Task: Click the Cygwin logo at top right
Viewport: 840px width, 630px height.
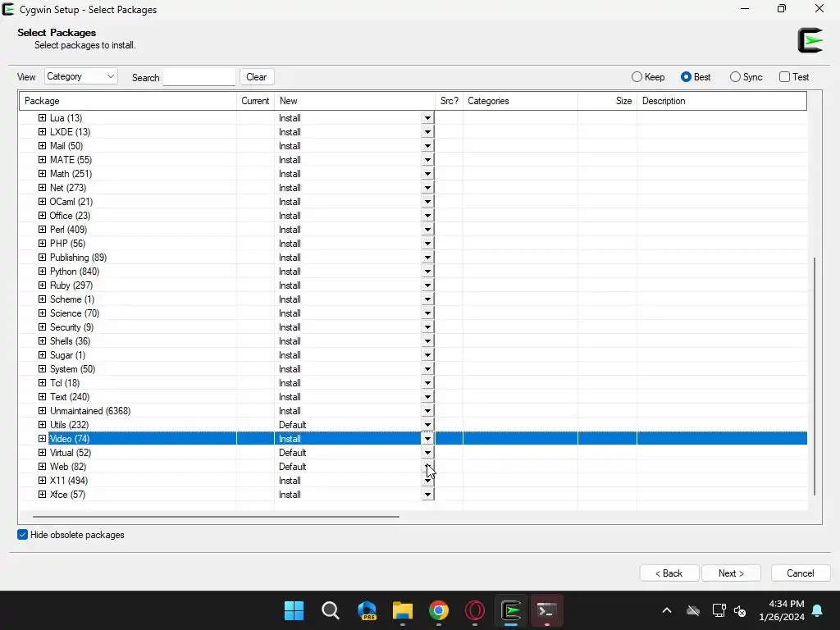Action: point(810,40)
